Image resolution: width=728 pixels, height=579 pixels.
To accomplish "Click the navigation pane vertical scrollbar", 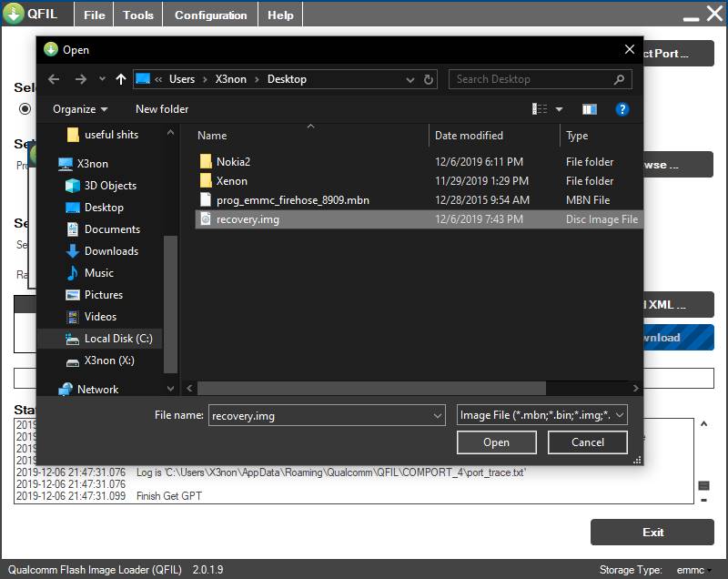I will 170,304.
